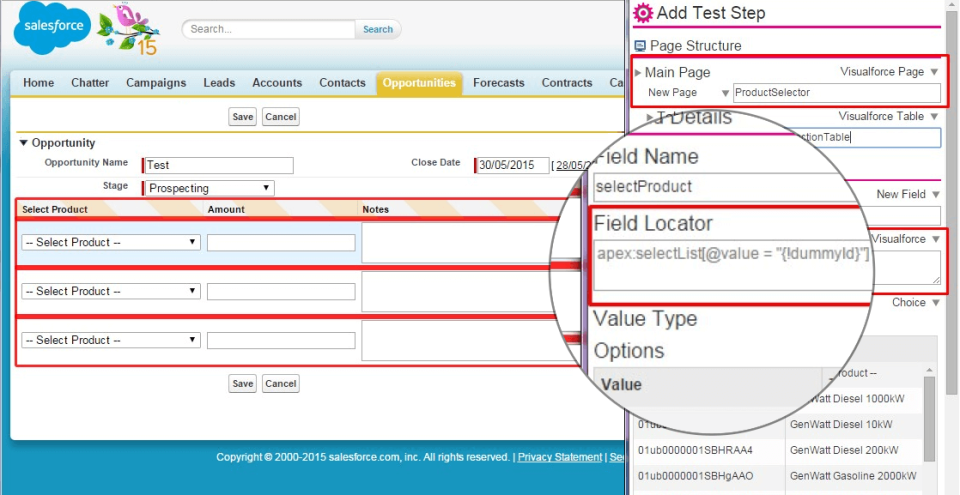Collapse the Opportunity section triangle
Screen dimensions: 960x495
(x=24, y=143)
